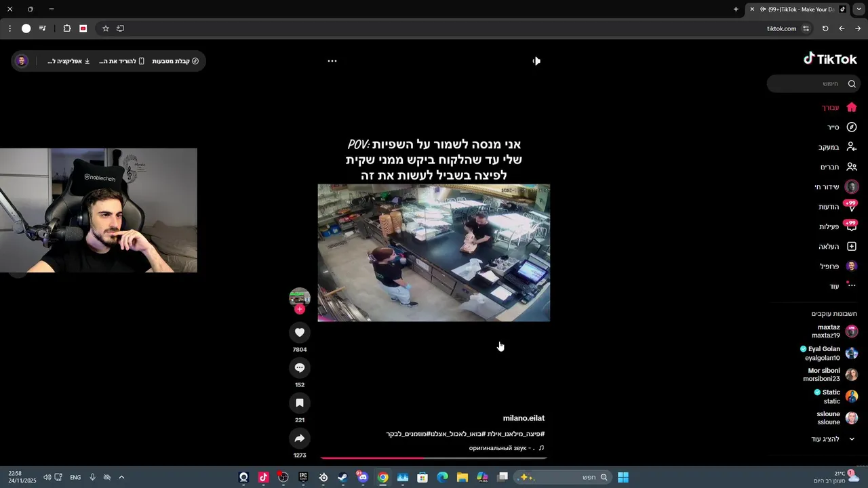Click the Download app (להוריד את ה...) button
This screenshot has width=868, height=488.
click(x=122, y=61)
